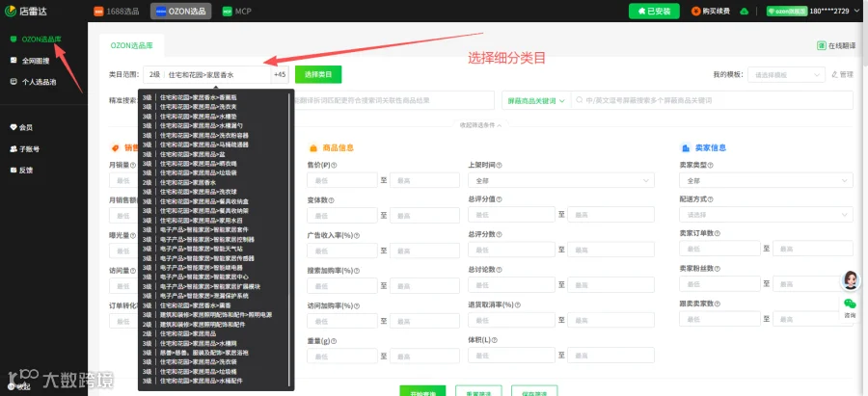Collapse filters via 收起筛选条件

[x=480, y=125]
